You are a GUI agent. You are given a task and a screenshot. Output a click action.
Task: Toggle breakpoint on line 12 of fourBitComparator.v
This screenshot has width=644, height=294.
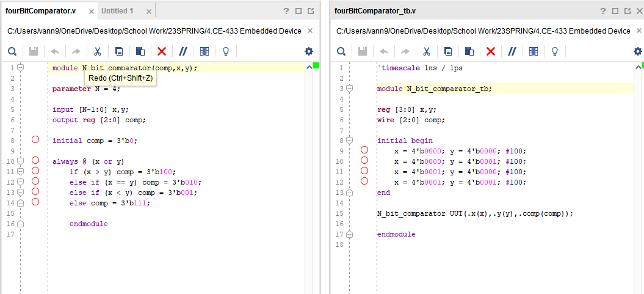[x=35, y=182]
